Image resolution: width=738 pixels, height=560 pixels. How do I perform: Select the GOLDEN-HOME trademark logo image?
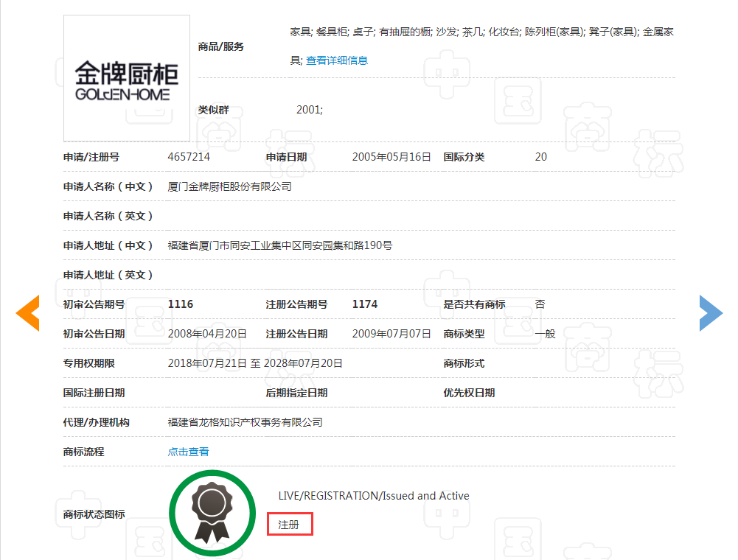click(x=126, y=78)
